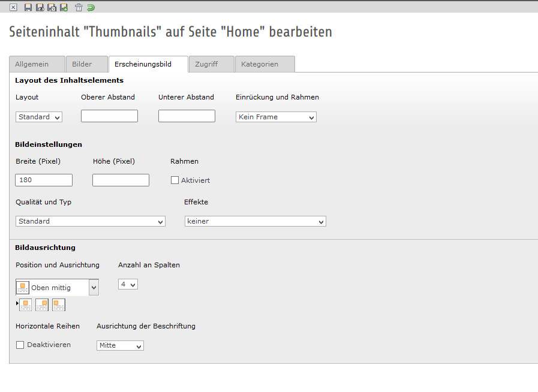Click the green undo arrow icon

[x=91, y=7]
